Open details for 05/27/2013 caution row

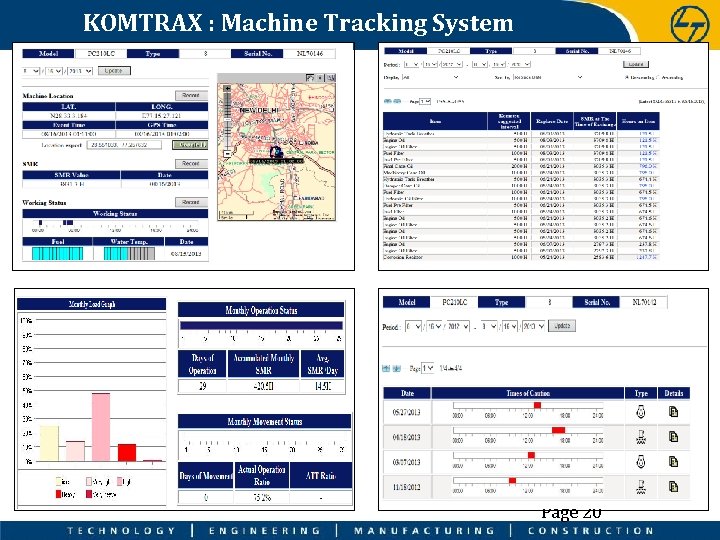pos(673,412)
